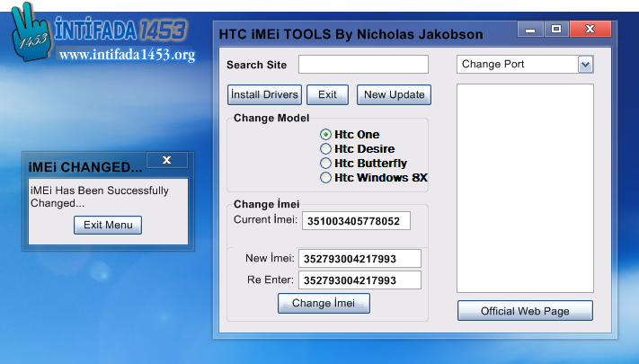Screen dimensions: 639x364
Task: Choose Htc Windows 8X model option
Action: 325,178
